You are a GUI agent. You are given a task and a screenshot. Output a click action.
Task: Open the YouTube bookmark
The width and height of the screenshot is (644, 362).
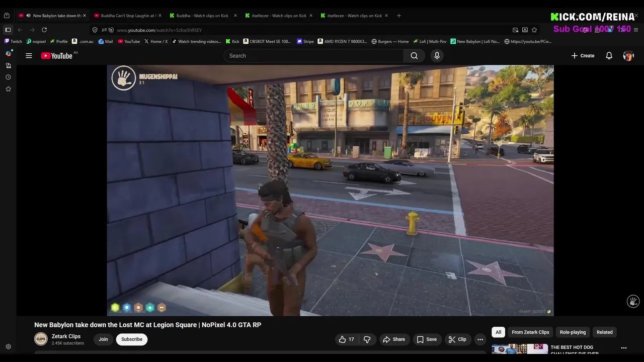[x=129, y=42]
